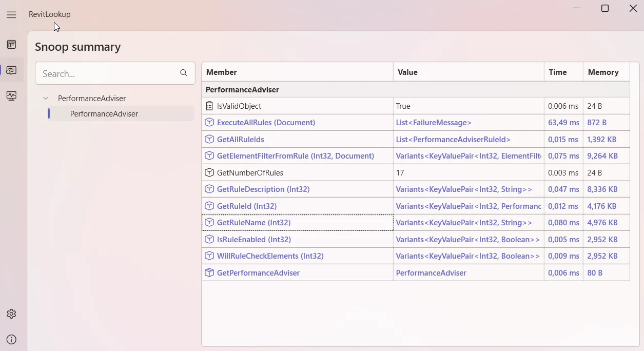
Task: Sort by the Value column header
Action: [x=469, y=72]
